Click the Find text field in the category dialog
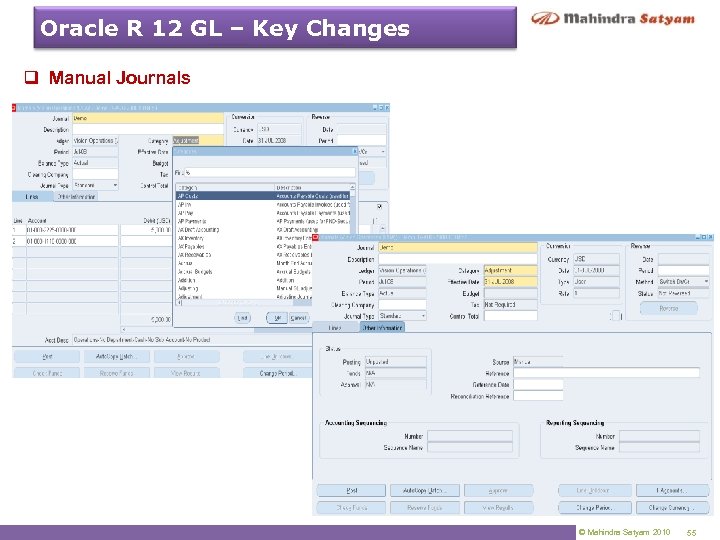720x540 pixels. click(x=270, y=173)
